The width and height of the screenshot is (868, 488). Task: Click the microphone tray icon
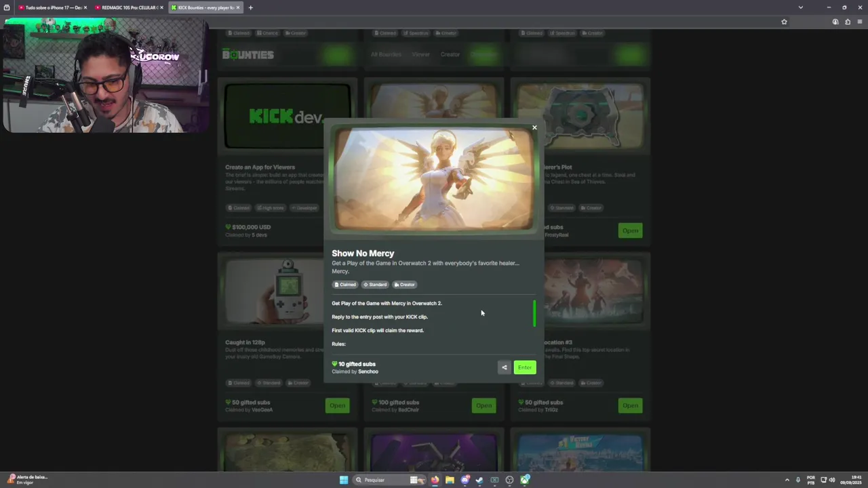[x=798, y=480]
